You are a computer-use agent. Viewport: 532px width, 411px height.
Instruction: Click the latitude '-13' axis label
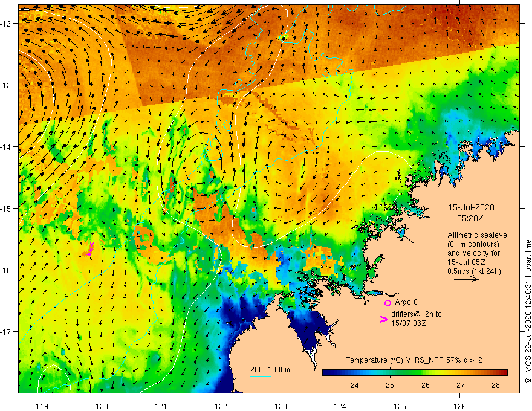(x=6, y=85)
